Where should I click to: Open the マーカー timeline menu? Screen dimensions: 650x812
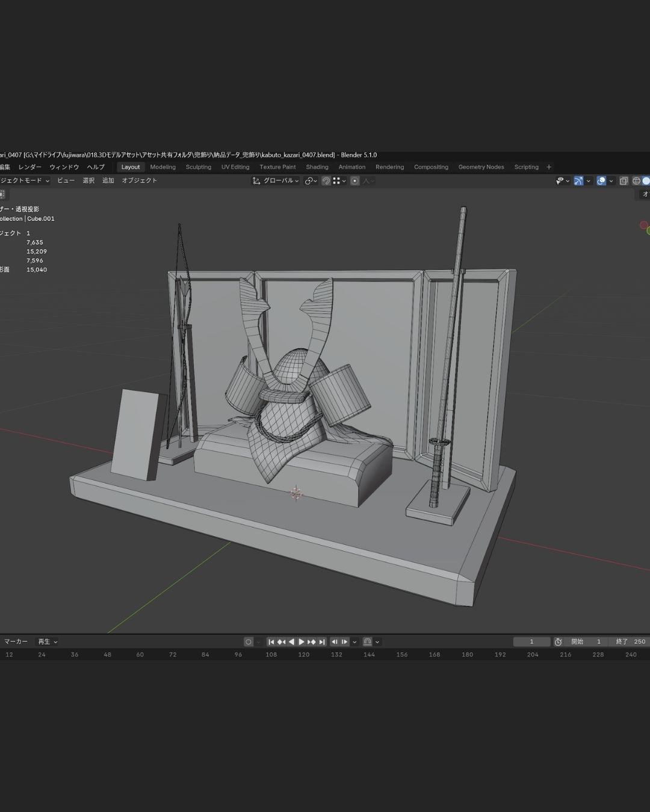[16, 642]
